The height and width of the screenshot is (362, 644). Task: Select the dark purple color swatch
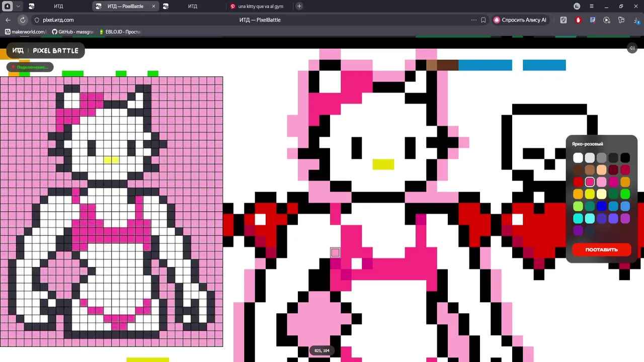(x=578, y=230)
